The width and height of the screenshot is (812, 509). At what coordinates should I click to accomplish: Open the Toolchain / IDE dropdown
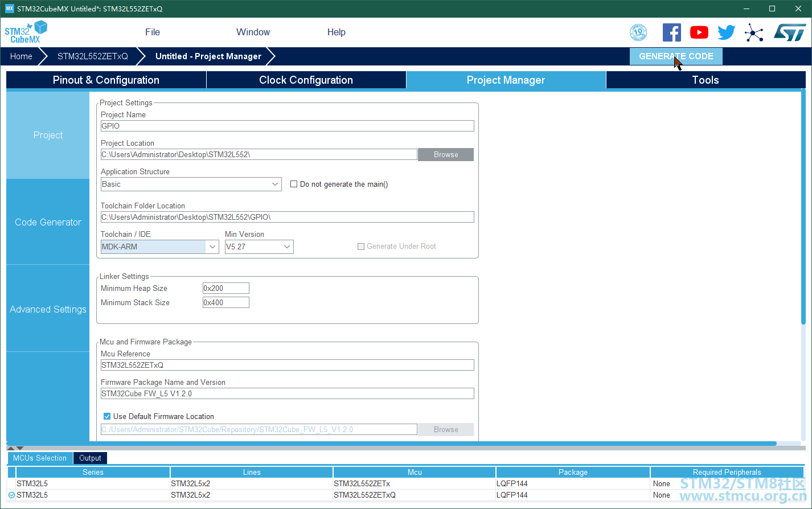tap(159, 247)
